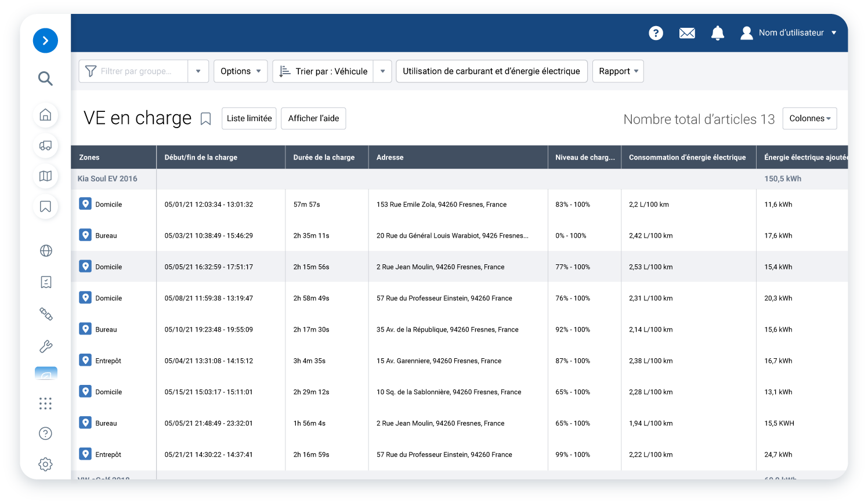Click the Domicile zone pin in first row

coord(85,204)
